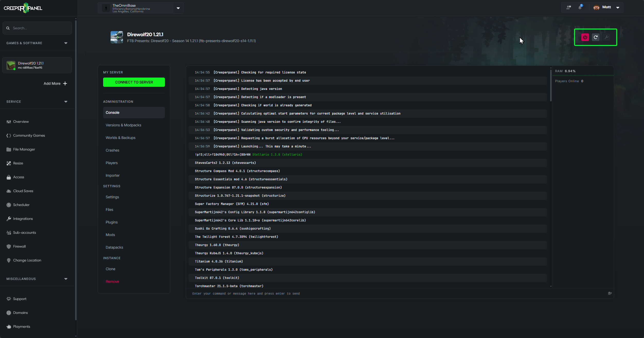Select the Firewall shield icon
Viewport: 644px width, 338px height.
point(9,246)
